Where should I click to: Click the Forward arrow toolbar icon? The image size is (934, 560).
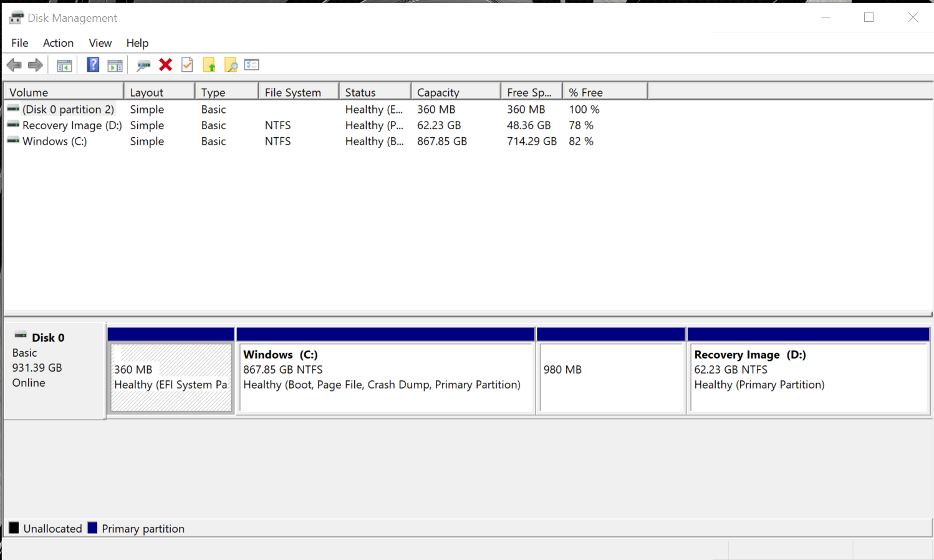[36, 65]
